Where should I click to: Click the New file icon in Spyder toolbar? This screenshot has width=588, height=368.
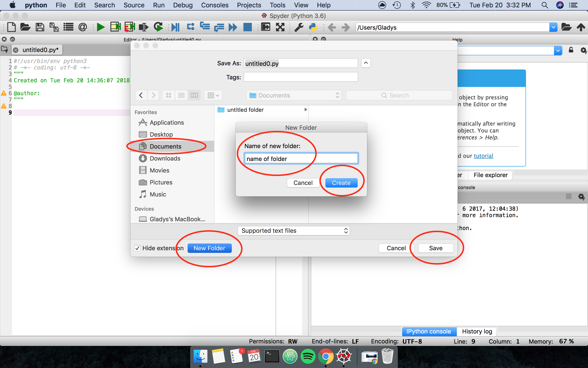coord(11,27)
